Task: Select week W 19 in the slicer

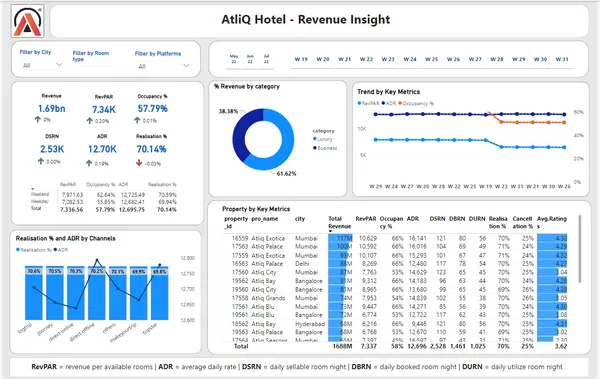Action: [x=301, y=59]
